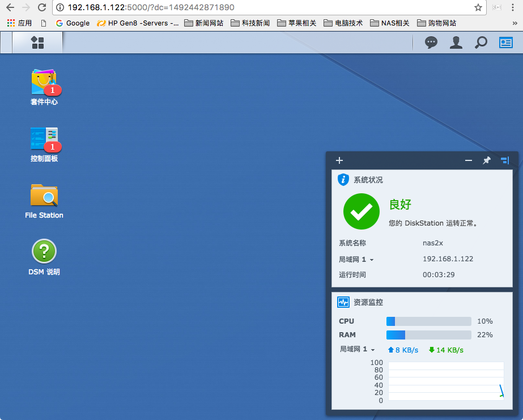Expand 局域网 1 dropdown in resource monitor
This screenshot has height=420, width=523.
click(x=358, y=350)
